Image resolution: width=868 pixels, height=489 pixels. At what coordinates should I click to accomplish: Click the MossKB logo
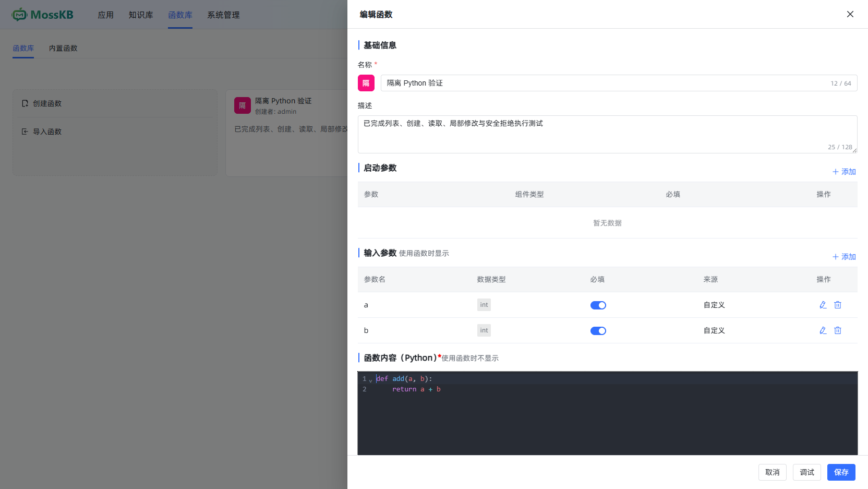[x=43, y=15]
